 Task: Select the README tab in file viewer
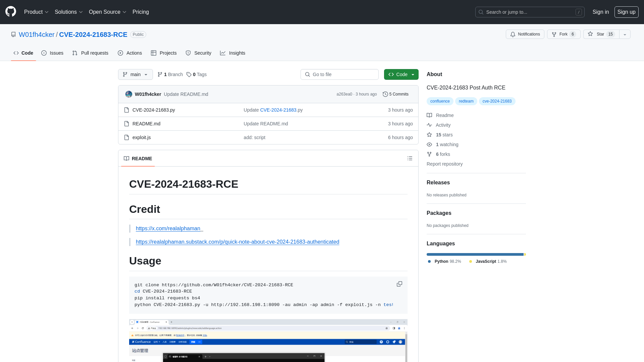click(x=138, y=159)
